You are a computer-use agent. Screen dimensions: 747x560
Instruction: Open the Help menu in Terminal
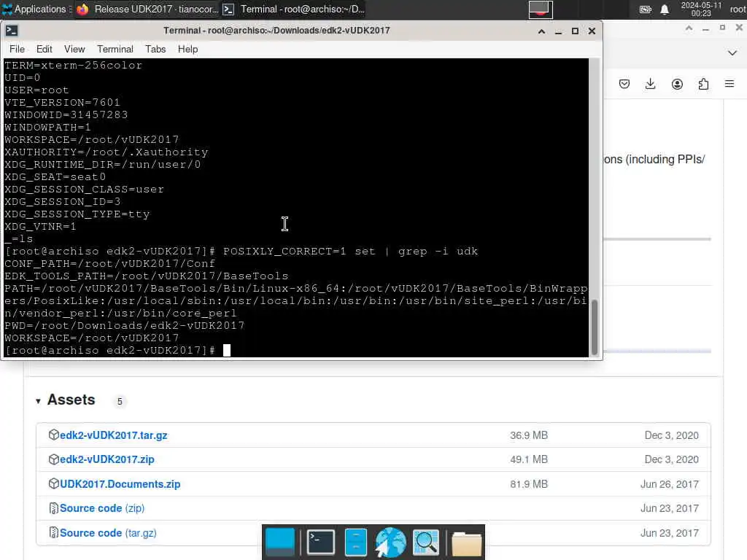[x=187, y=49]
